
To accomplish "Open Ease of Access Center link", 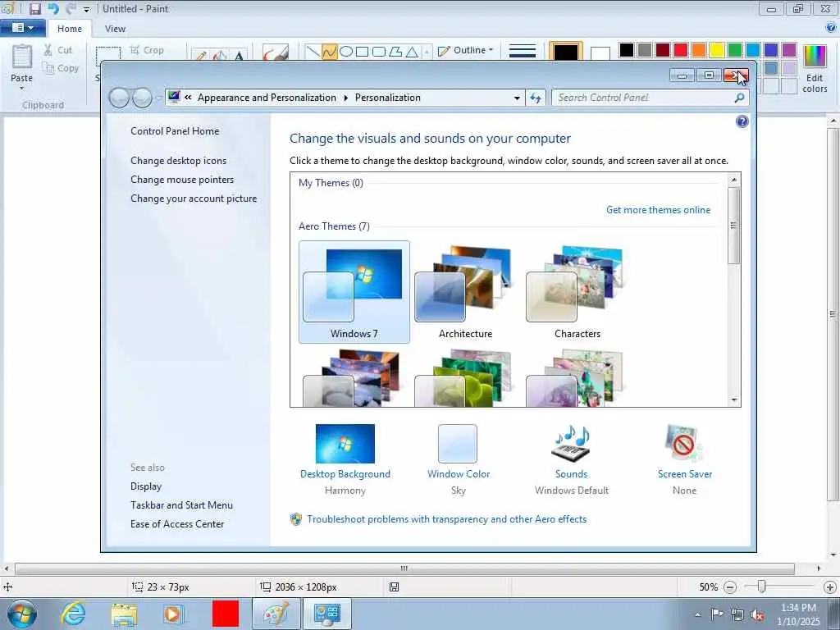I will [177, 524].
